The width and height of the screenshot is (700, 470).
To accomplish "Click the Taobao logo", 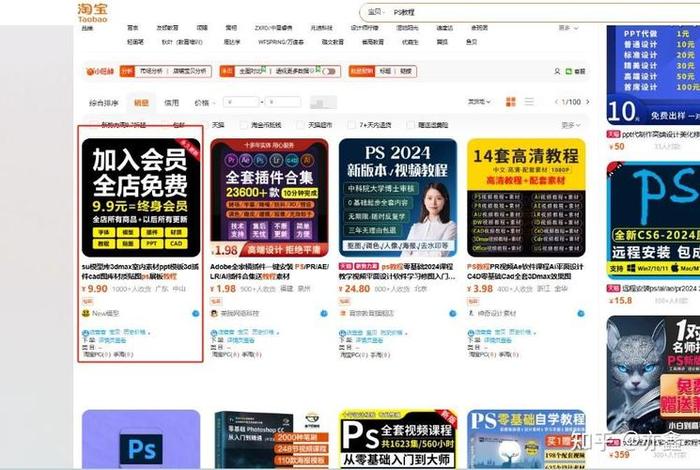I will 92,12.
